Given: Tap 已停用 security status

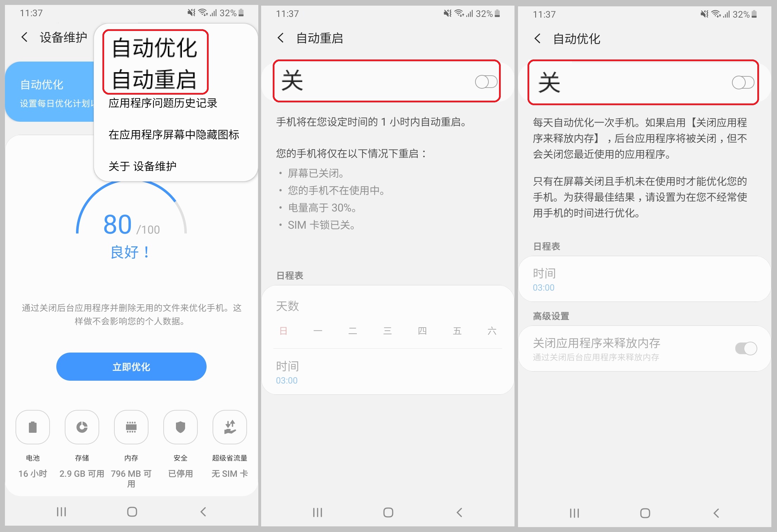Looking at the screenshot, I should 181,474.
